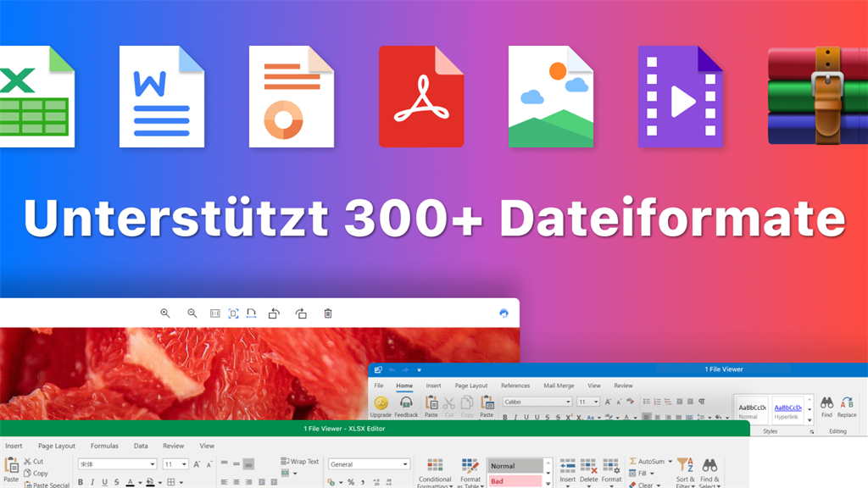Open the borders dropdown arrow in XLSX Editor

(x=181, y=482)
